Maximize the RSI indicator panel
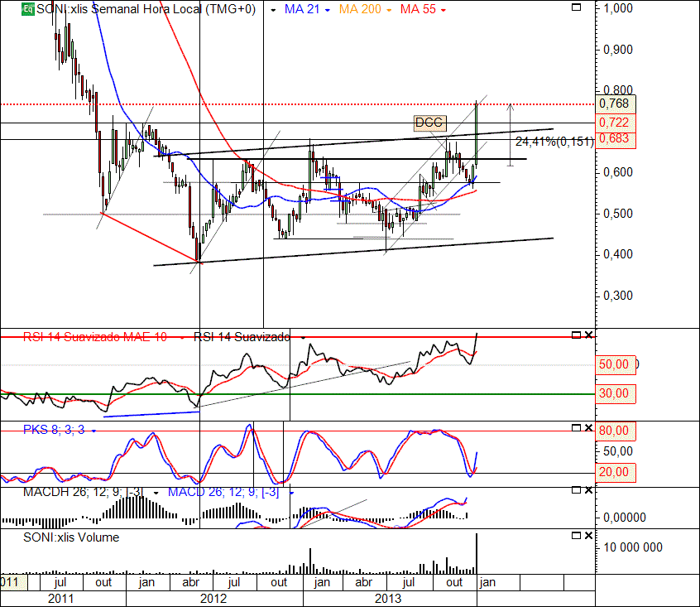 point(577,335)
